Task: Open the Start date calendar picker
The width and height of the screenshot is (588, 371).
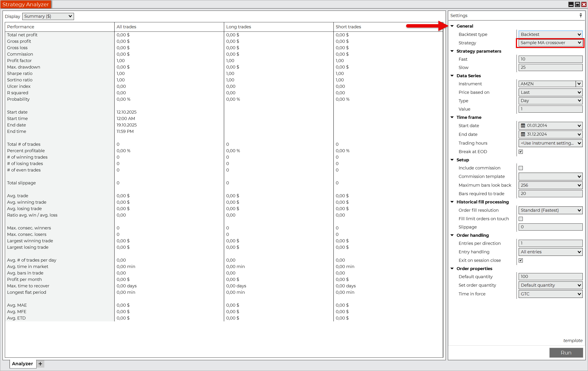Action: pyautogui.click(x=523, y=126)
